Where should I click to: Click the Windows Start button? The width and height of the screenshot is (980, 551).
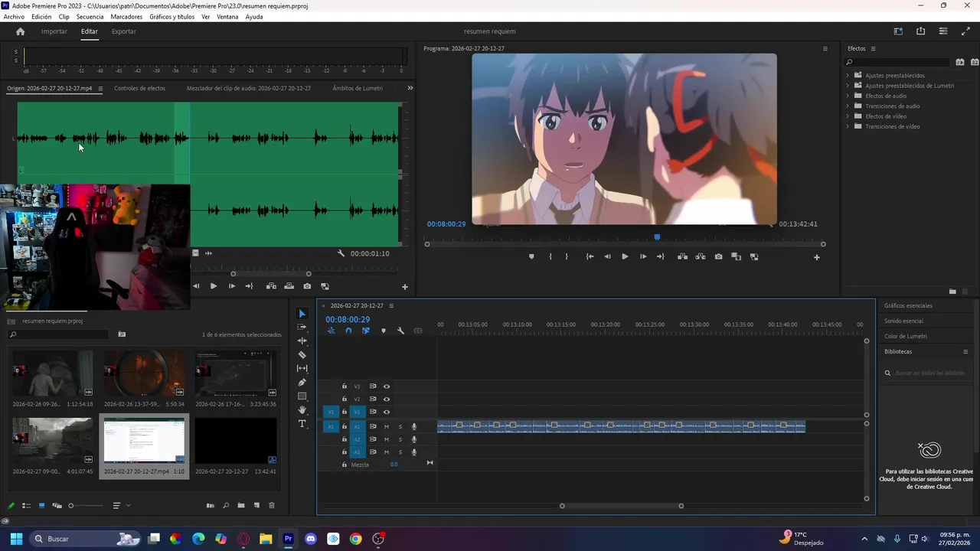point(16,539)
